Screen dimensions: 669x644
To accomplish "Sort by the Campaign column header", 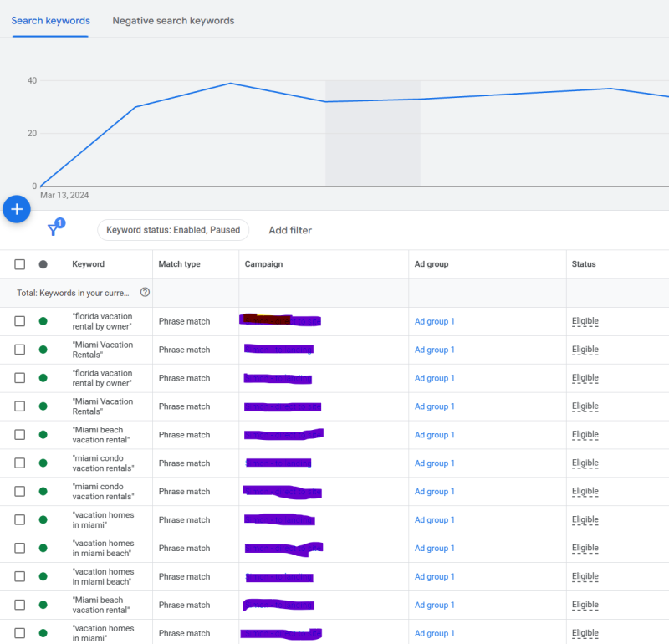I will tap(263, 264).
